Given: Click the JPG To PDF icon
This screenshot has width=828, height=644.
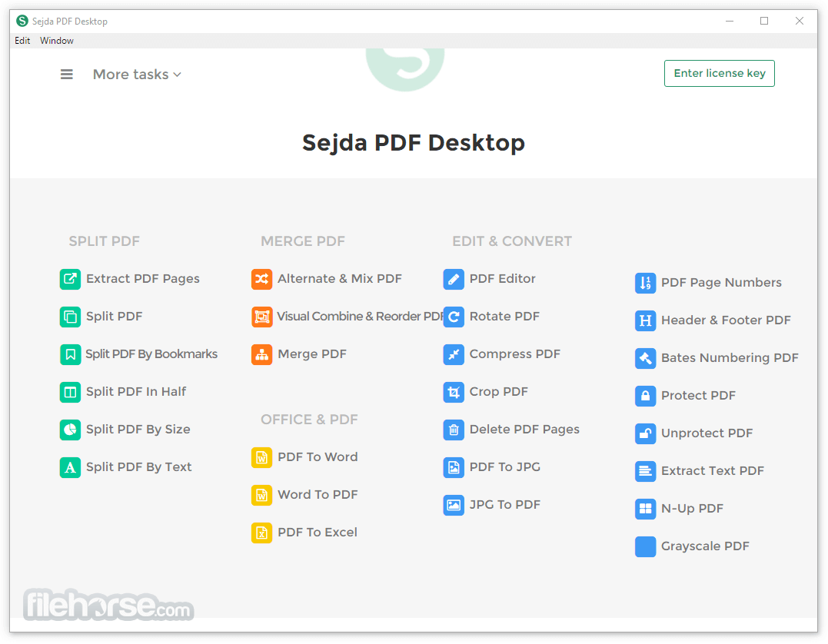Looking at the screenshot, I should (454, 505).
